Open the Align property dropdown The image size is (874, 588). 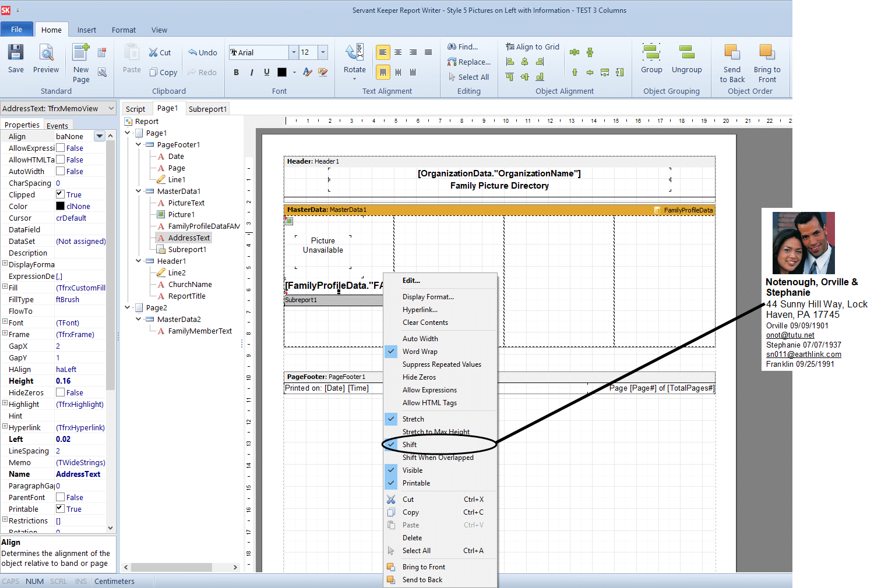pos(98,136)
